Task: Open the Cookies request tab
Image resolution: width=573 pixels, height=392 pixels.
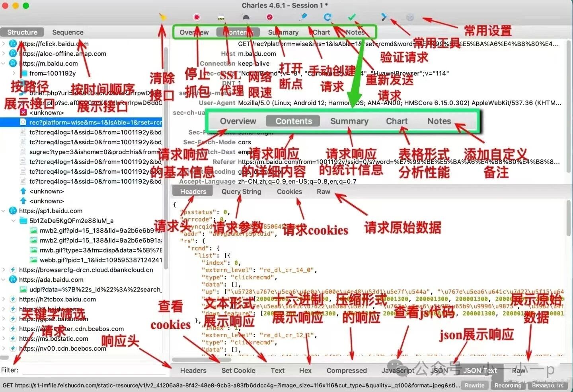Action: 289,192
